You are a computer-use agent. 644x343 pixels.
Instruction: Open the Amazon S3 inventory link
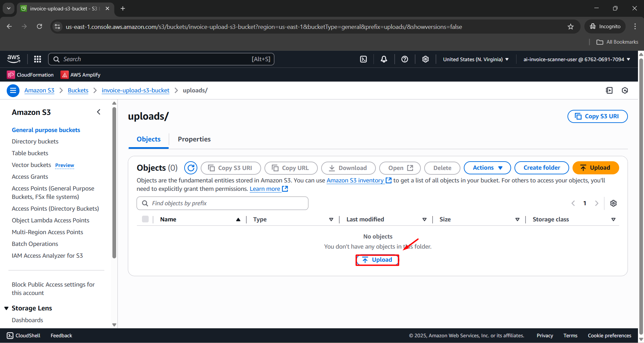click(355, 180)
